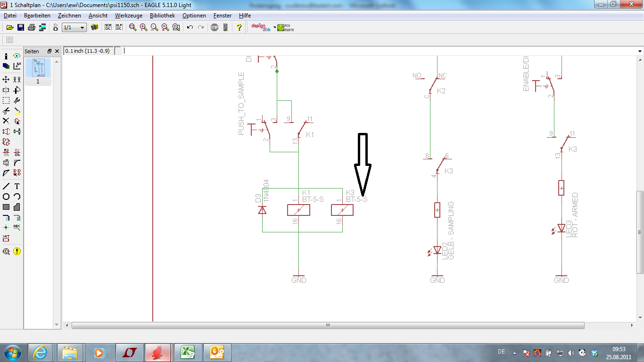This screenshot has width=644, height=362.
Task: Open the command line history dropdown
Action: pyautogui.click(x=640, y=51)
